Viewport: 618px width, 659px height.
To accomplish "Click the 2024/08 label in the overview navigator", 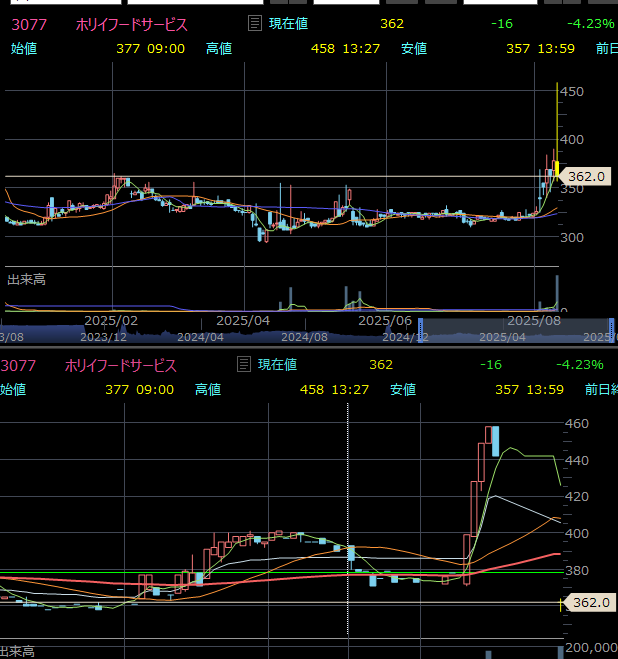I will 304,337.
